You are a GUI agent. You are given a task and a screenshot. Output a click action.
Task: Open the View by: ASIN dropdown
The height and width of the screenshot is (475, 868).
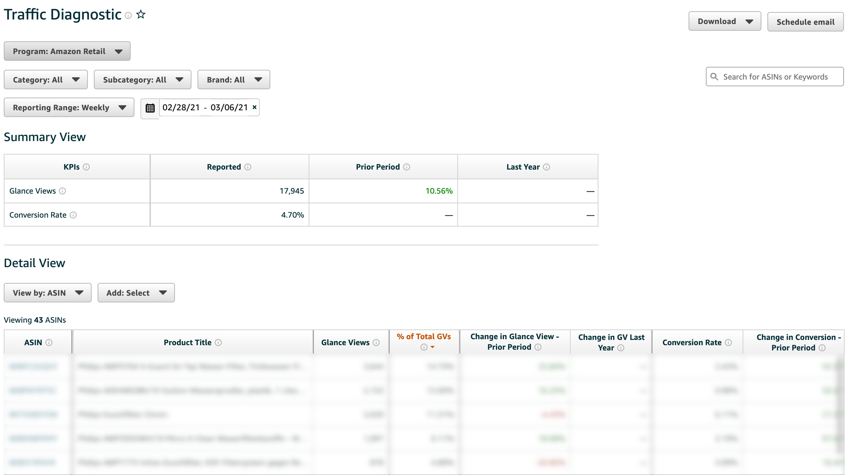47,293
